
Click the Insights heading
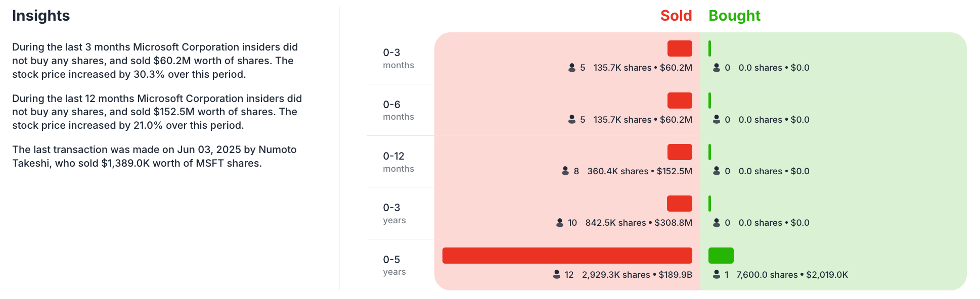pos(41,16)
